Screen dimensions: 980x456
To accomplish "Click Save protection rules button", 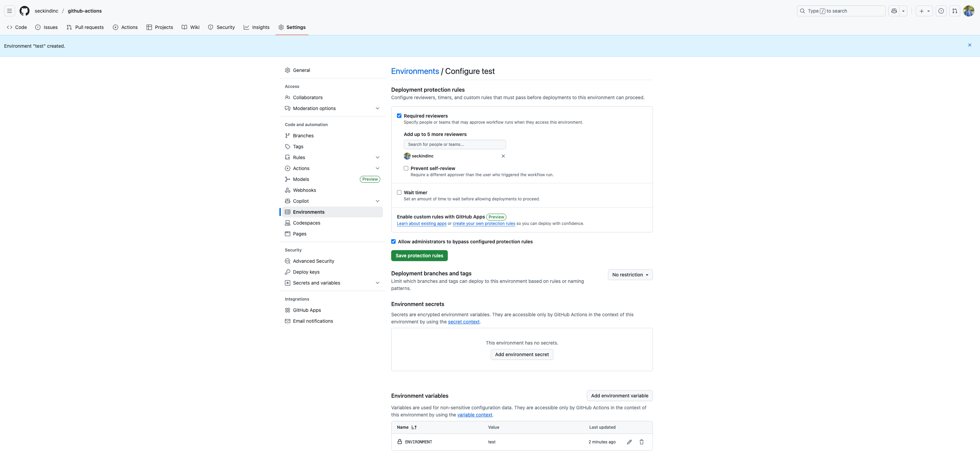I will [x=419, y=256].
